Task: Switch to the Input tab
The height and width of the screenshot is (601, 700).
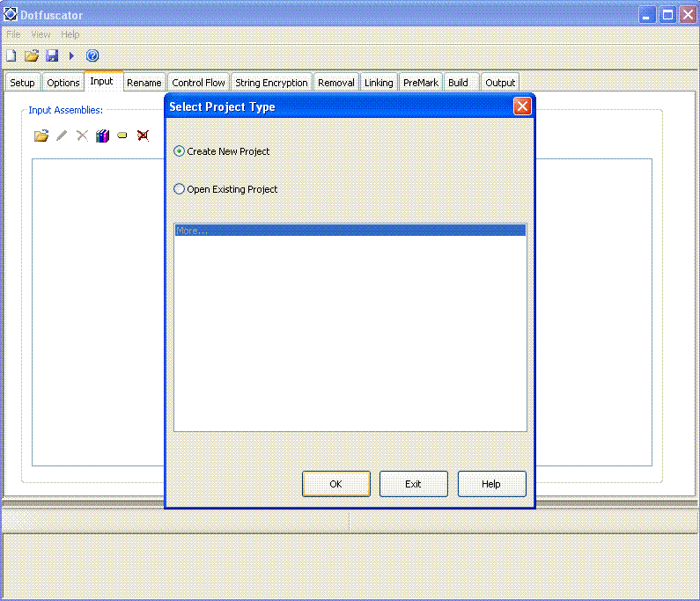Action: [x=102, y=81]
